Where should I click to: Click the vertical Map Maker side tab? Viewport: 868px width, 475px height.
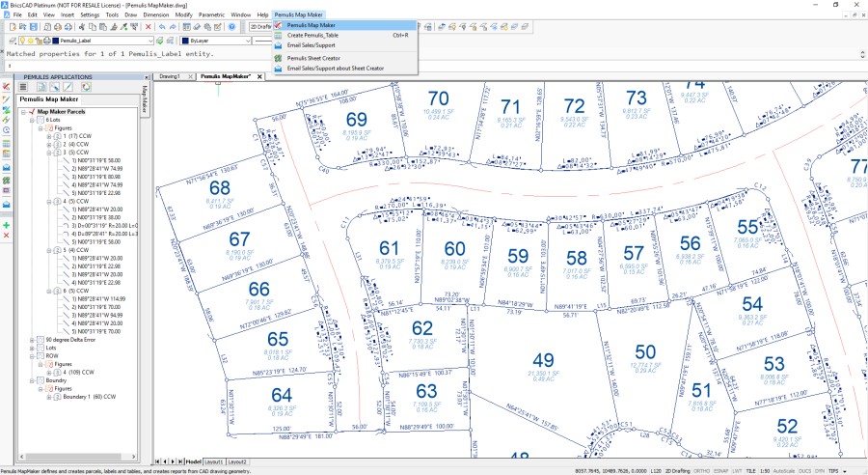coord(145,98)
